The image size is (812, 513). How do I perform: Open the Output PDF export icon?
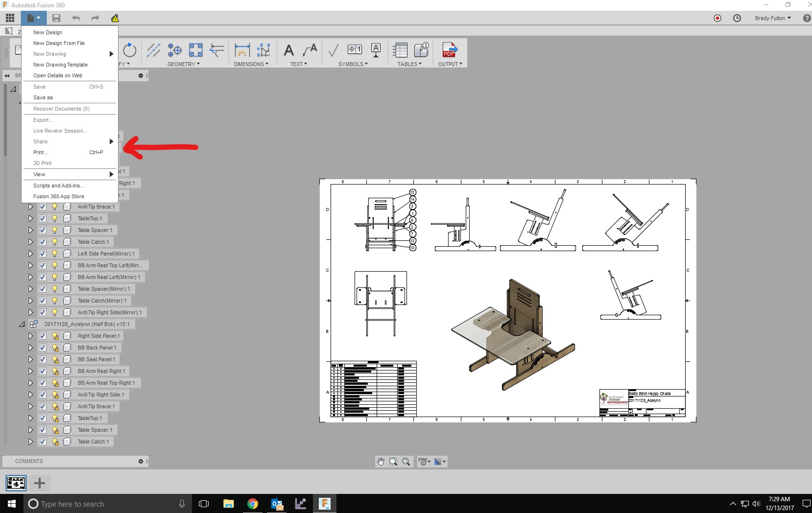(x=449, y=50)
